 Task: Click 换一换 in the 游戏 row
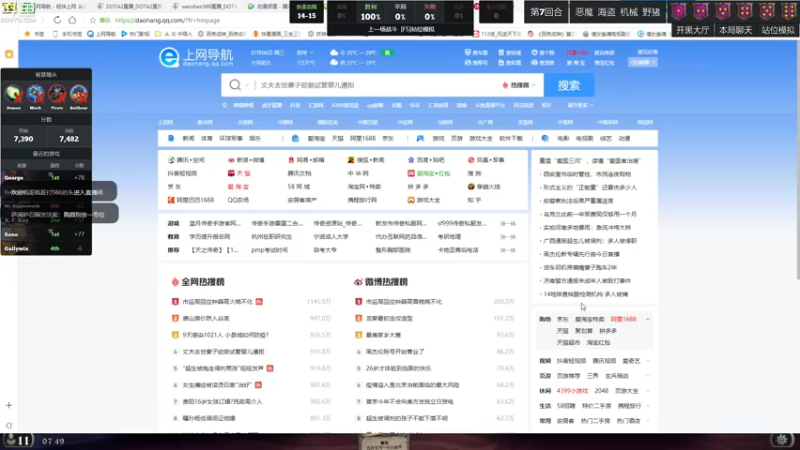(x=508, y=223)
